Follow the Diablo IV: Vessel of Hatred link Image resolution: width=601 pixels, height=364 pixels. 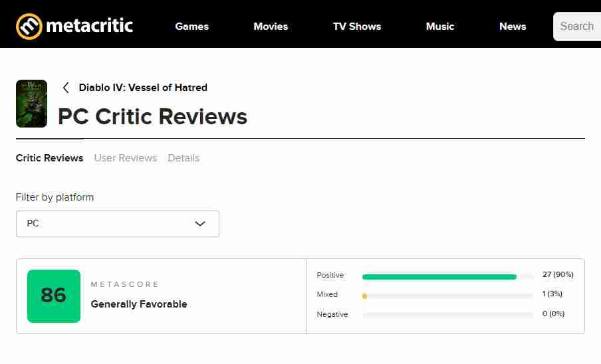[x=143, y=88]
